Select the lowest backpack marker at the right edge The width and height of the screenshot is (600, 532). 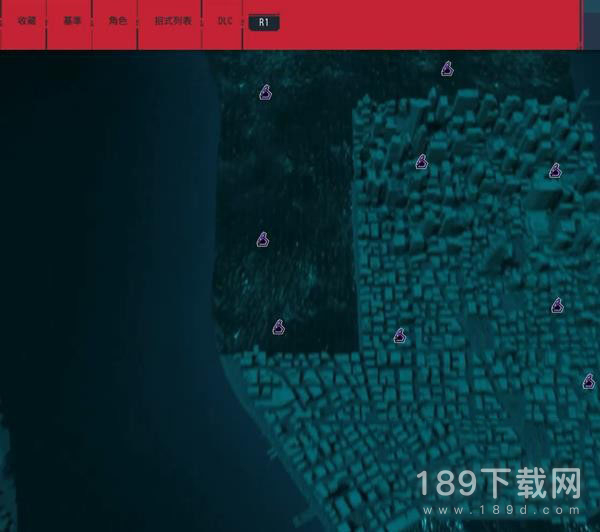[589, 382]
